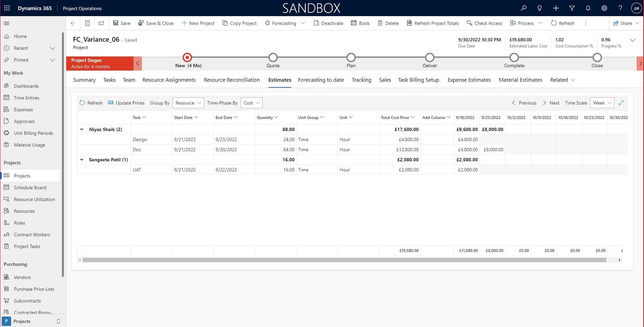Viewport: 644px width, 327px height.
Task: Click the horizontal grid scrollbar
Action: click(344, 260)
